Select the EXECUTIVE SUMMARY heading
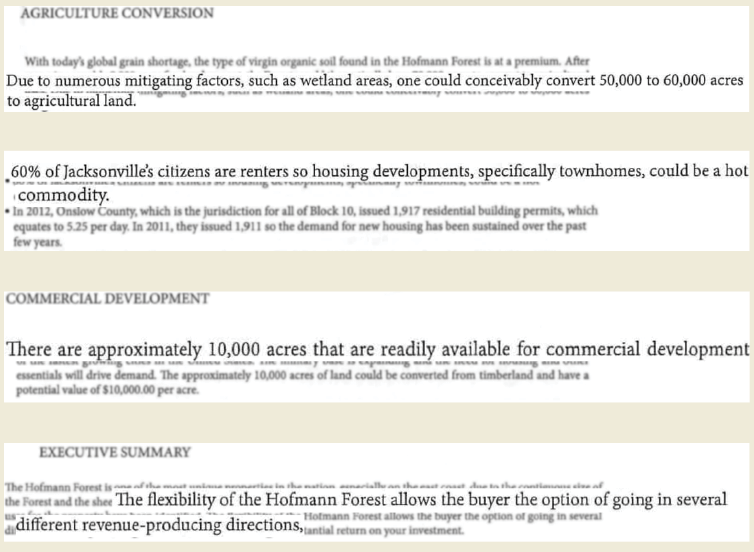The image size is (754, 552). (x=115, y=452)
